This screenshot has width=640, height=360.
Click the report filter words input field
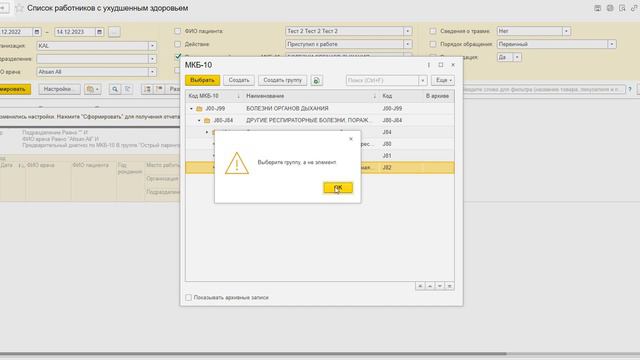pyautogui.click(x=544, y=89)
